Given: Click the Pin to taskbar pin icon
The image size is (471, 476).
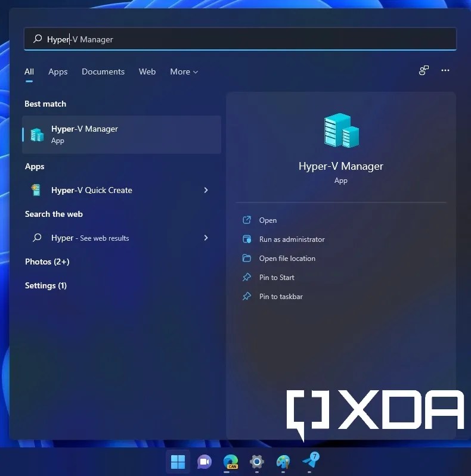Looking at the screenshot, I should pyautogui.click(x=247, y=296).
